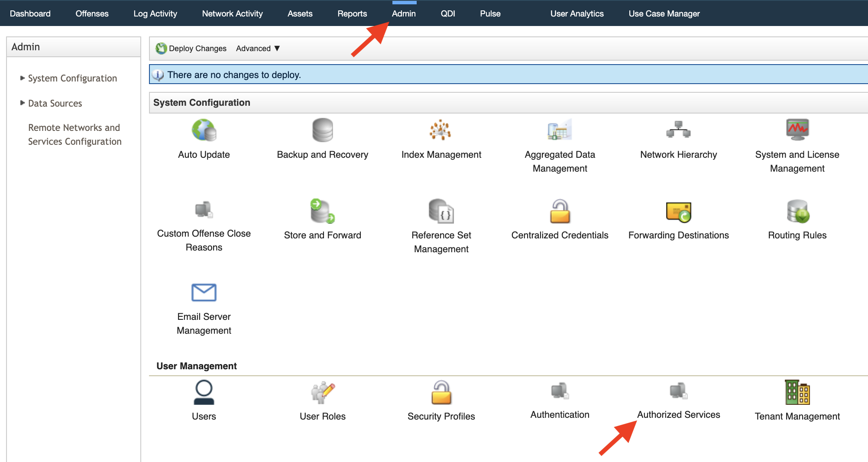The width and height of the screenshot is (868, 462).
Task: Switch to the Reports tab
Action: point(352,13)
